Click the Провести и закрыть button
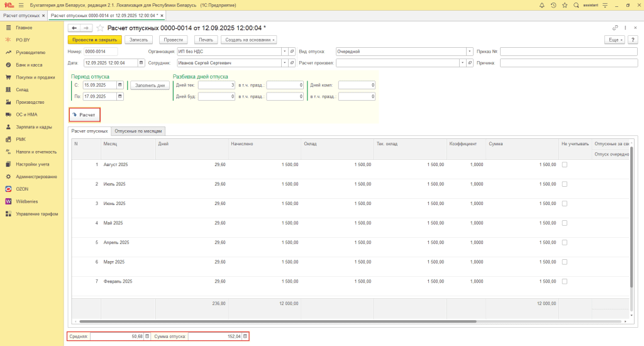The height and width of the screenshot is (346, 644). (x=94, y=40)
